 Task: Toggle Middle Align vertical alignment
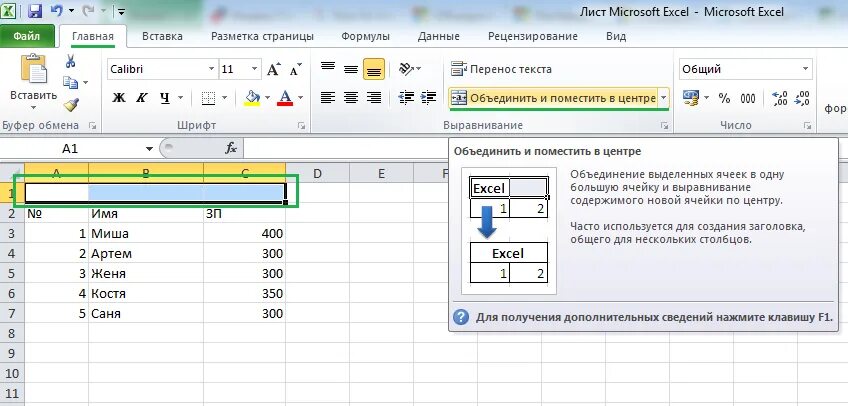point(351,69)
